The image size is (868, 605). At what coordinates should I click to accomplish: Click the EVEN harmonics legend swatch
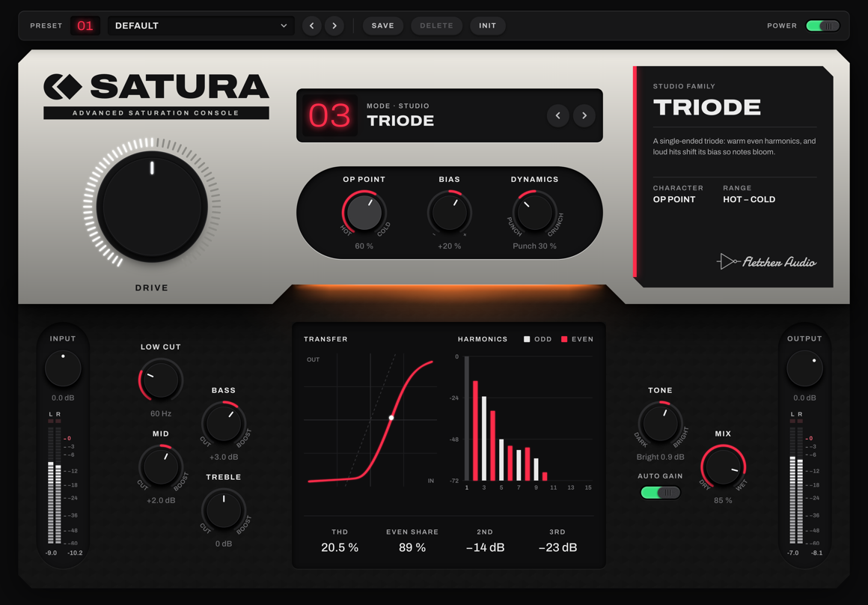coord(564,339)
